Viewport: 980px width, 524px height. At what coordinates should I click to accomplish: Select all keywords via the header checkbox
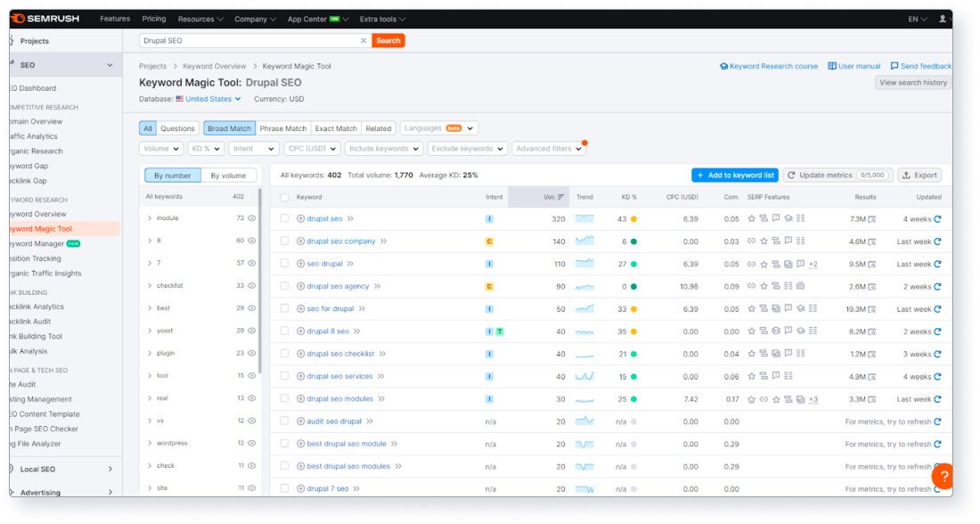285,197
